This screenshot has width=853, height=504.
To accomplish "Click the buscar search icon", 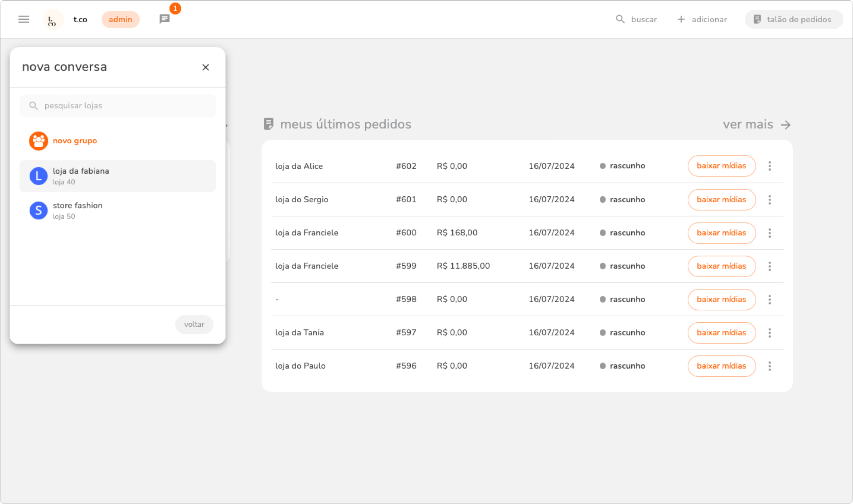I will point(620,19).
